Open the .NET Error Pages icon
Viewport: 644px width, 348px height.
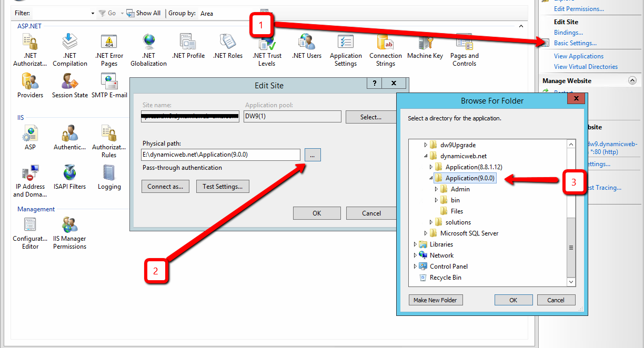point(109,50)
